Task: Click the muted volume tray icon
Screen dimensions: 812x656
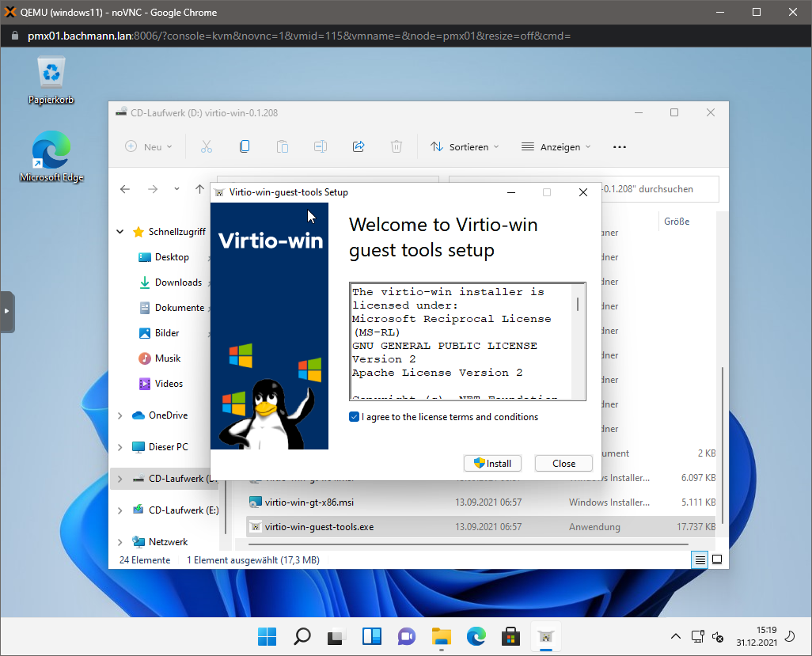Action: (718, 636)
